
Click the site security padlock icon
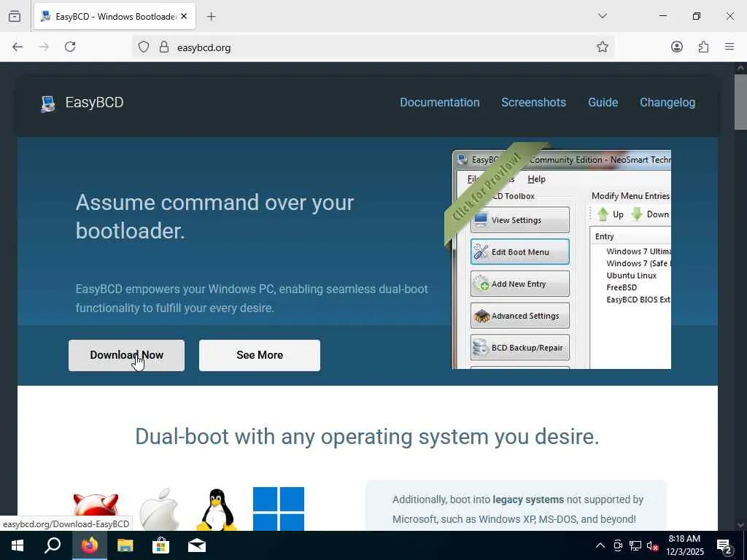point(164,47)
